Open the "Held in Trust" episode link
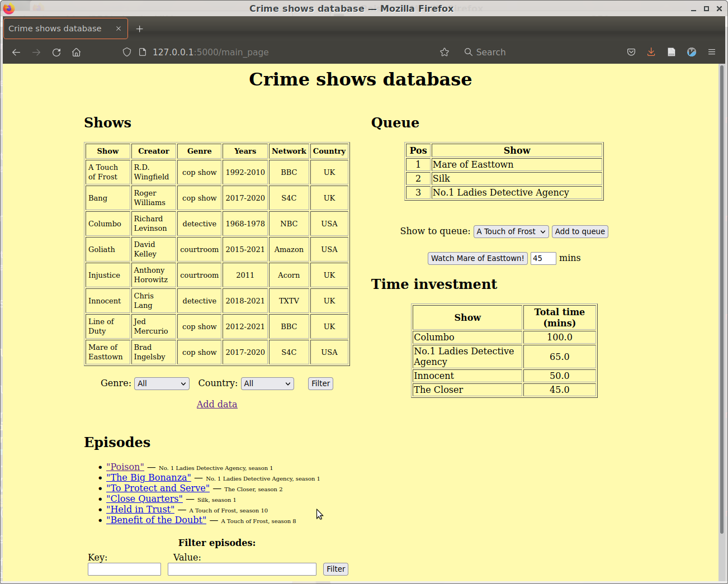This screenshot has height=584, width=728. coord(140,509)
